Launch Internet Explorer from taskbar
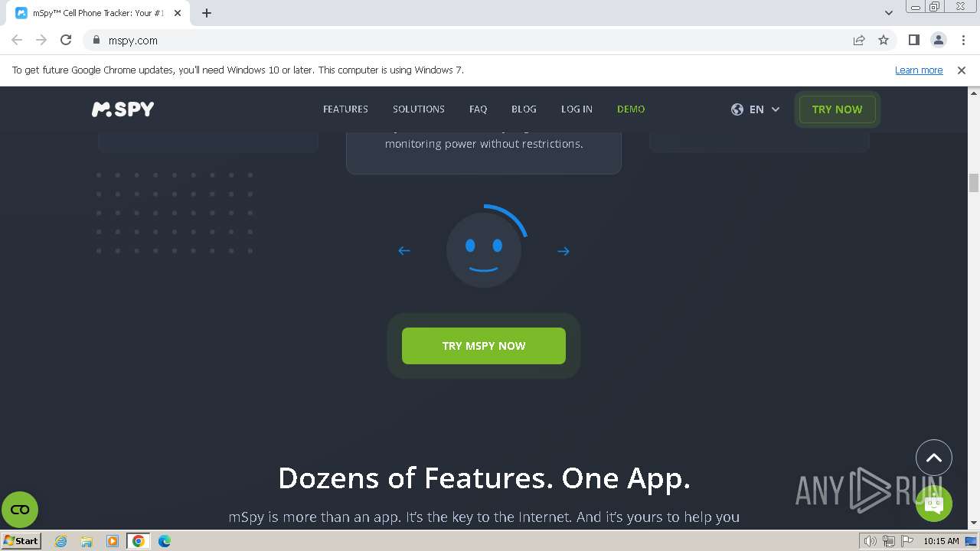 (61, 541)
